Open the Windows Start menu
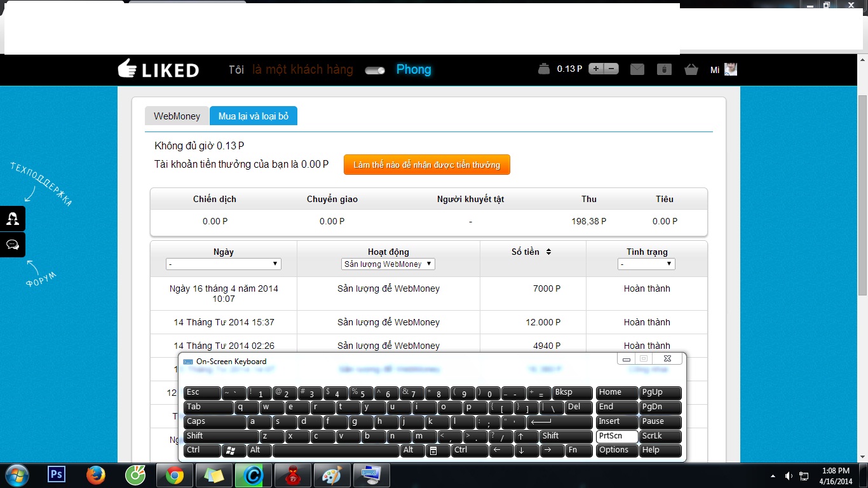 16,475
